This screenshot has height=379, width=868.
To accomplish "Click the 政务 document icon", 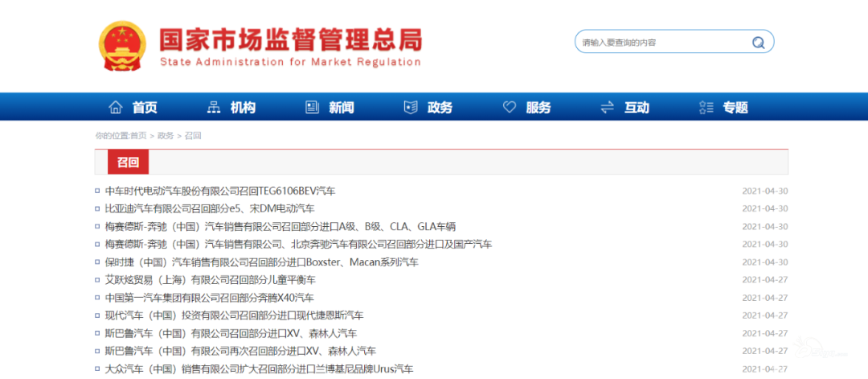I will click(x=410, y=107).
